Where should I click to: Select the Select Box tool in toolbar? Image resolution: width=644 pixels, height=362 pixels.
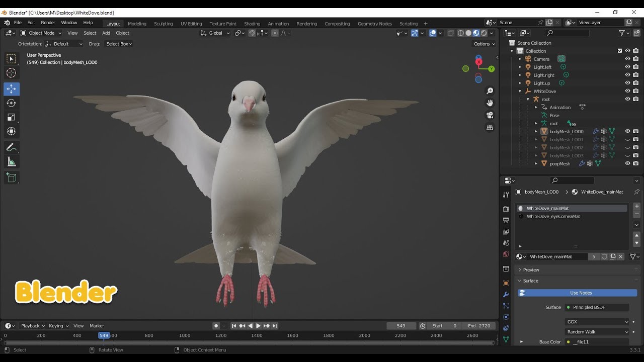[x=11, y=59]
